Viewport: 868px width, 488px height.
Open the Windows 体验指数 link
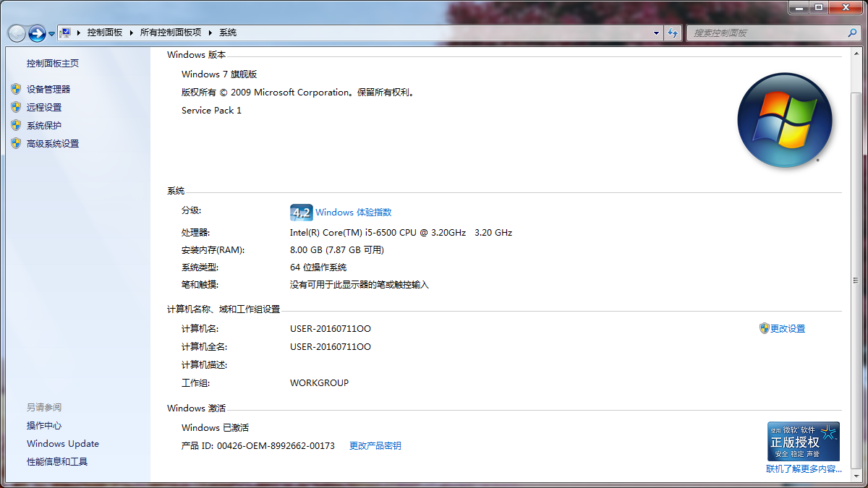point(354,213)
